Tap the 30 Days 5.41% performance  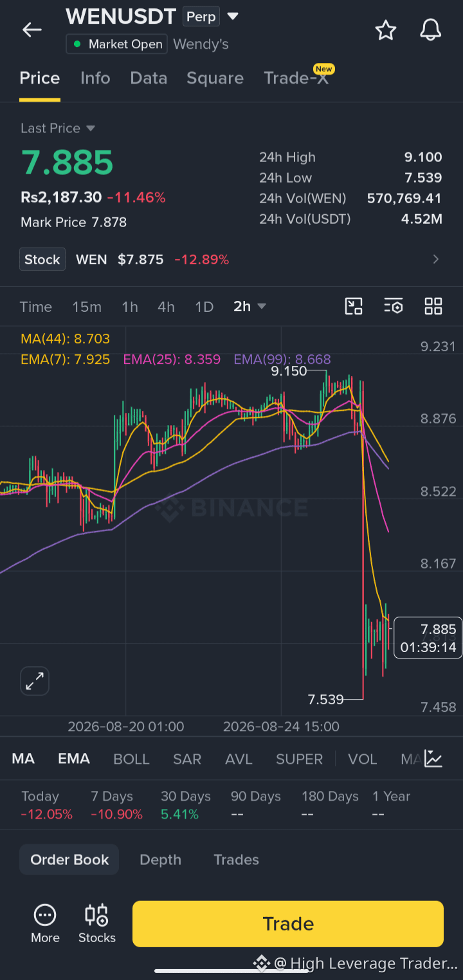tap(186, 805)
